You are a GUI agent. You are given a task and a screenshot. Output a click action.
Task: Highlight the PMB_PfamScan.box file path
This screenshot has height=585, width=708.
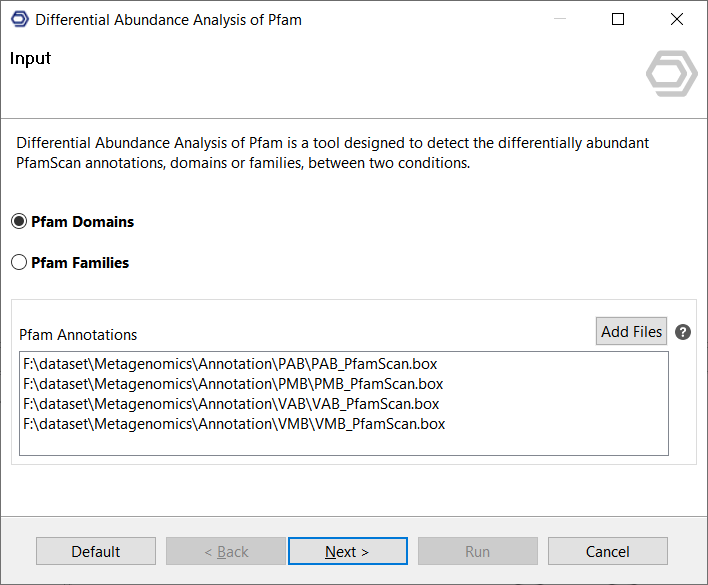point(233,384)
